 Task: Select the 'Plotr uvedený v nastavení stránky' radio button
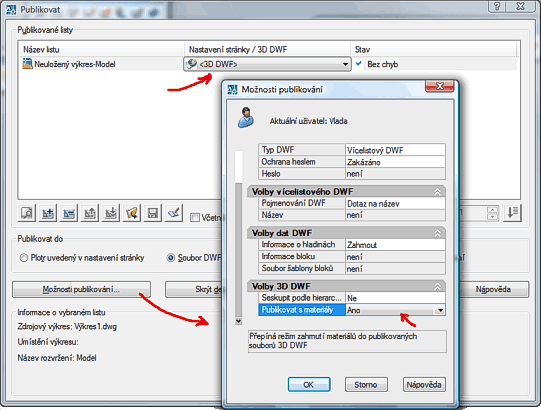pos(23,258)
